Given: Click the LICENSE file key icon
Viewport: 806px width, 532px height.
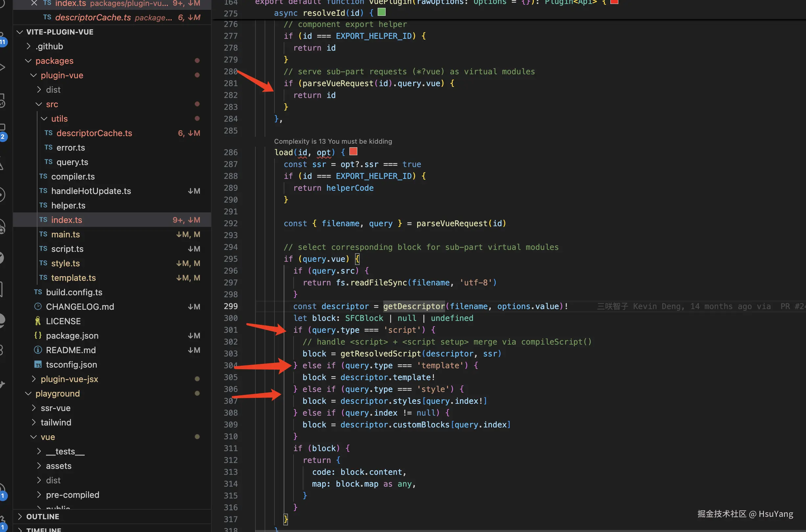Looking at the screenshot, I should pos(38,321).
